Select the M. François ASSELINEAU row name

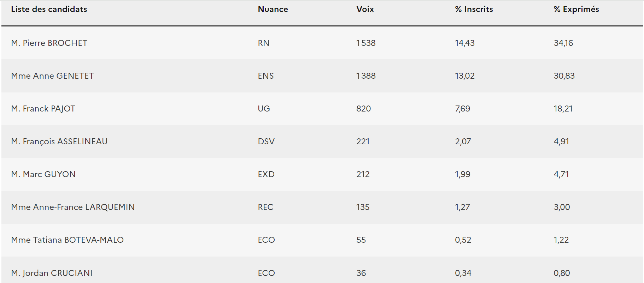point(59,141)
